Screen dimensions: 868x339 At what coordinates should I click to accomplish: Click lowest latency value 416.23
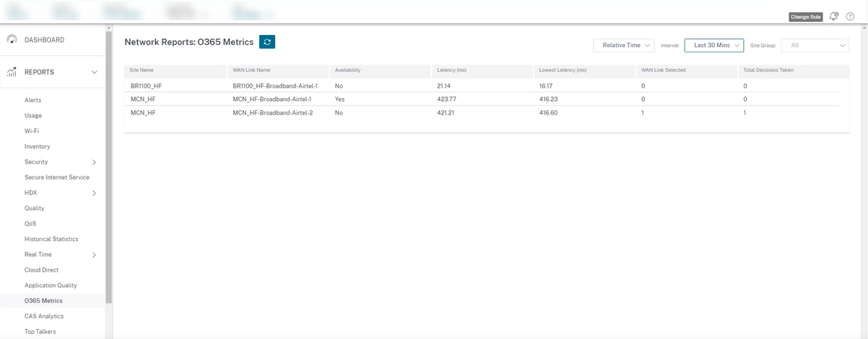coord(548,99)
